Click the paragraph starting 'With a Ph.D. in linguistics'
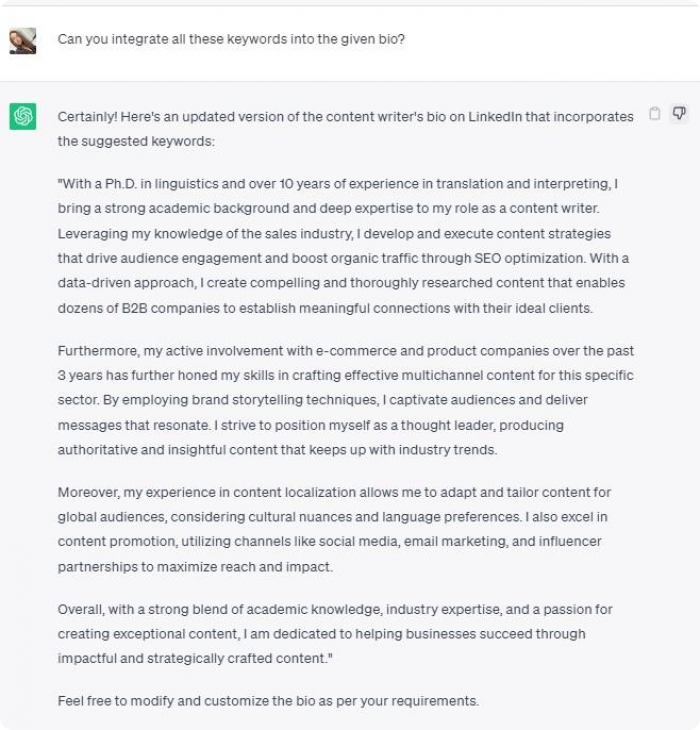The image size is (700, 730). [343, 246]
